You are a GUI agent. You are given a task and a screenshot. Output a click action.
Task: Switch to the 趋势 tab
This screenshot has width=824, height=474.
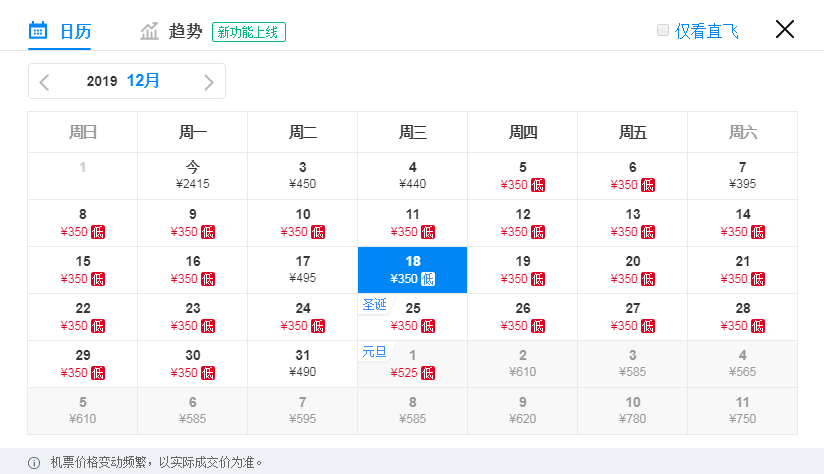(186, 31)
